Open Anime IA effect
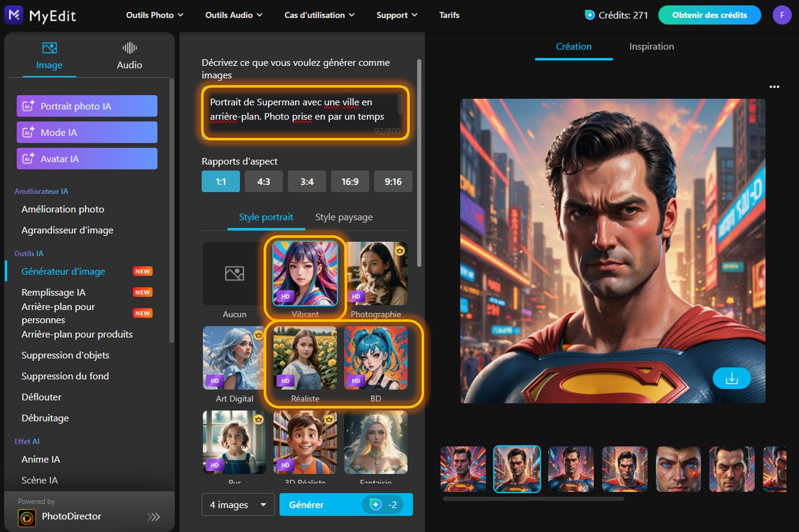 pyautogui.click(x=41, y=460)
